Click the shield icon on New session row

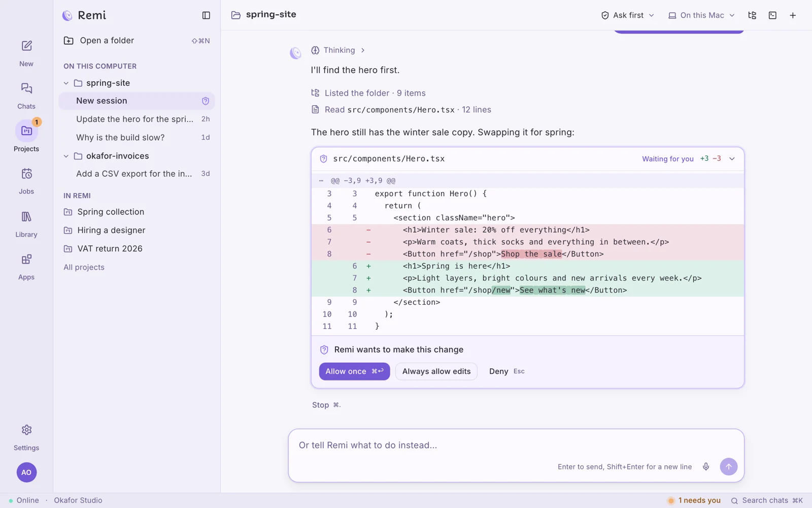coord(206,101)
